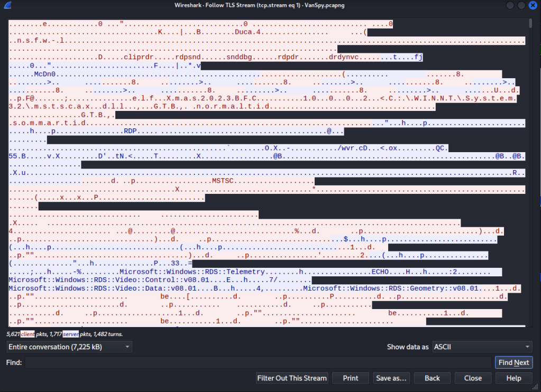This screenshot has height=392, width=541.
Task: Close window using blue title bar X
Action: pyautogui.click(x=533, y=5)
